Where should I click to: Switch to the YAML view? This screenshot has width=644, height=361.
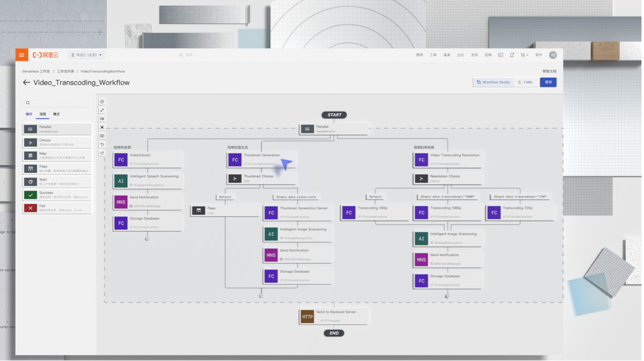[526, 82]
